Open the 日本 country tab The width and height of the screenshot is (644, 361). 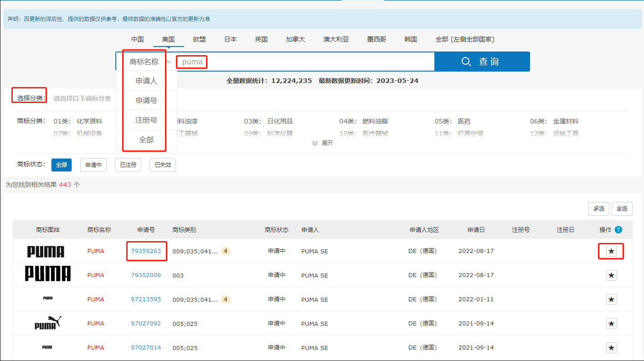[x=230, y=39]
